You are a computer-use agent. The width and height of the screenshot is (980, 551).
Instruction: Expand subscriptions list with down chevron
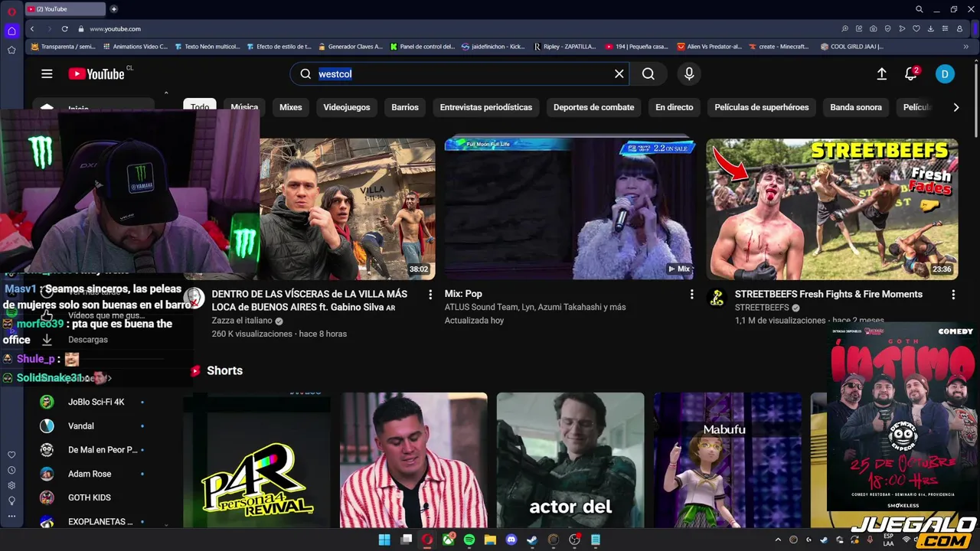click(166, 524)
